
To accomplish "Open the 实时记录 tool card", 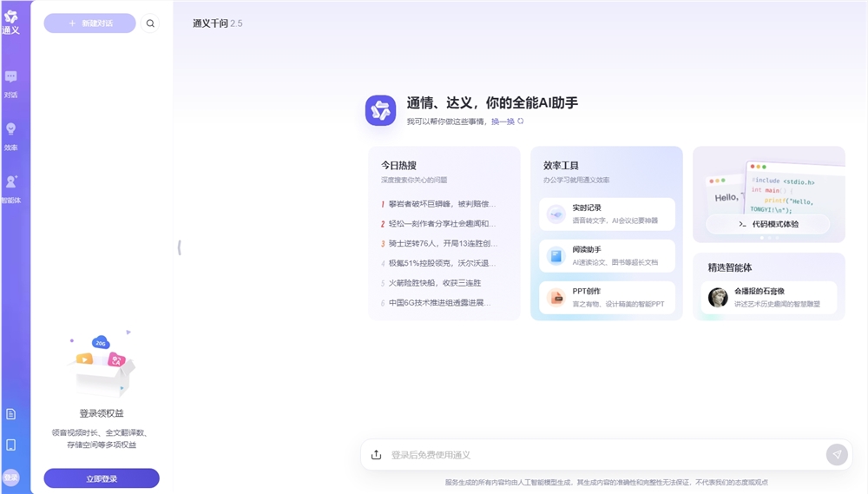I will pos(607,214).
